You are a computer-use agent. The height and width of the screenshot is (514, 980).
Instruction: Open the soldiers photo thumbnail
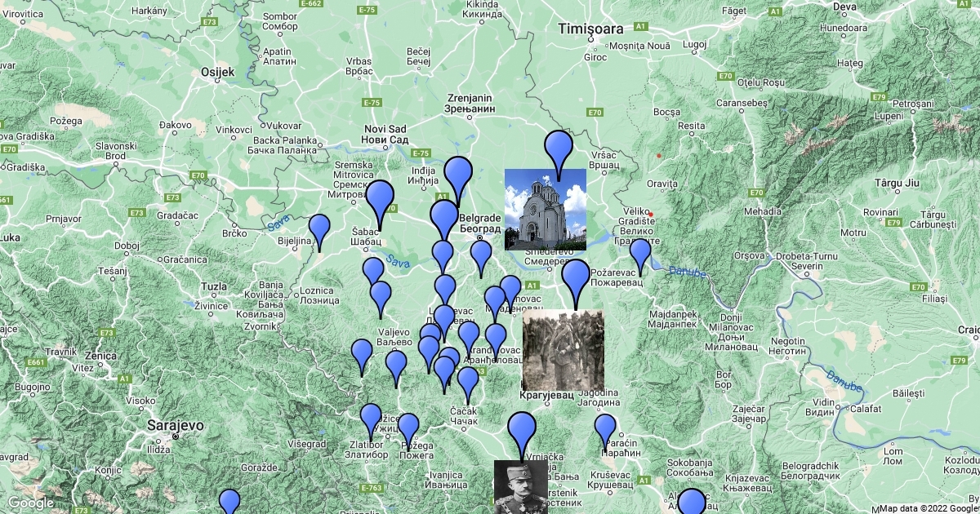coord(563,351)
